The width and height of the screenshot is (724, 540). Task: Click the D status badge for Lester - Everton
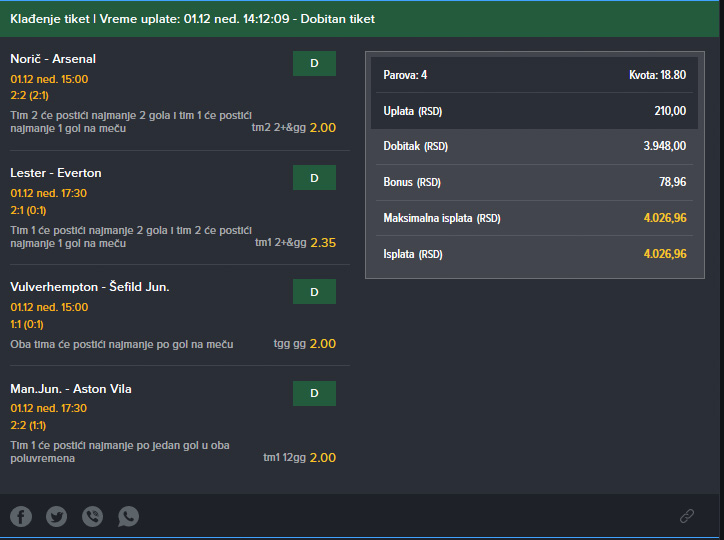pyautogui.click(x=314, y=178)
